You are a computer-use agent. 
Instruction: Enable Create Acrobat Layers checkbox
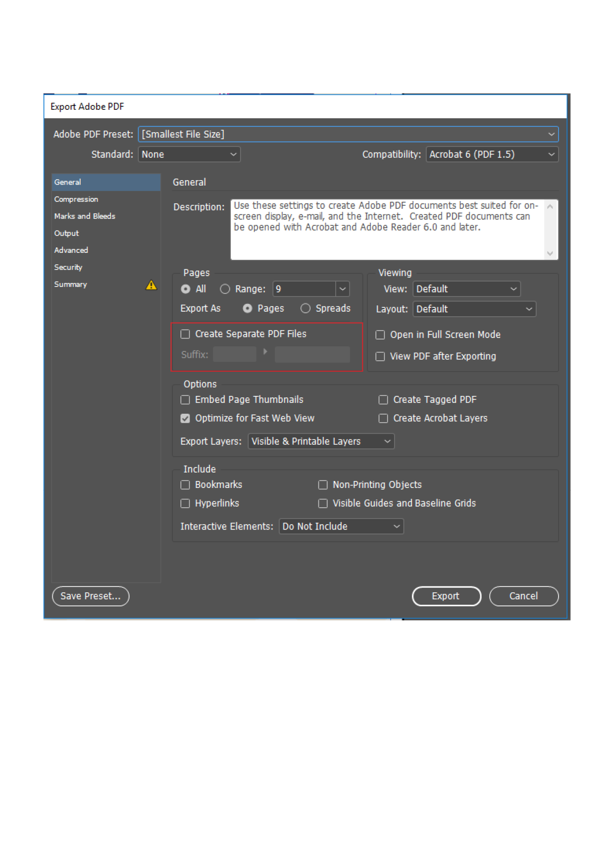click(383, 419)
